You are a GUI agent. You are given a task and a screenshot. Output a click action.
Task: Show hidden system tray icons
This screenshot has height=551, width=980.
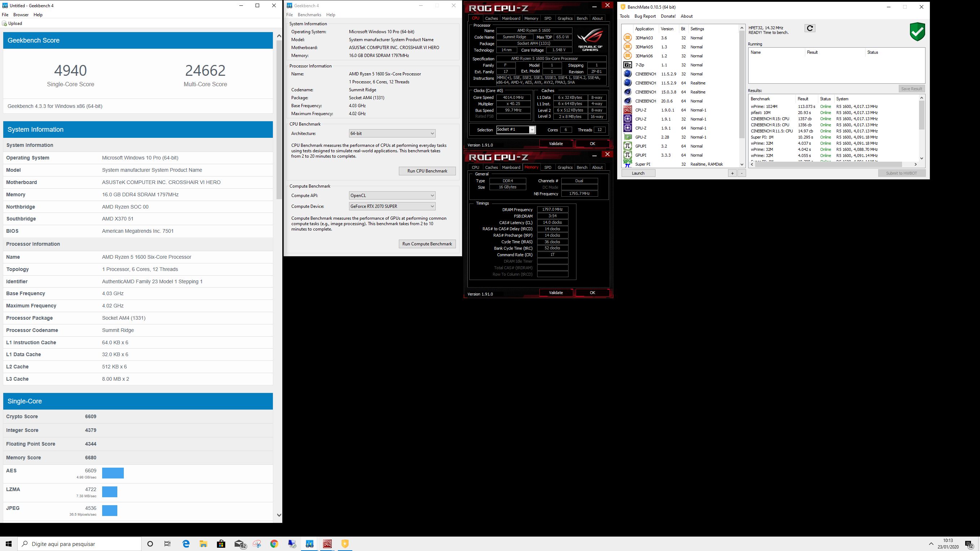(x=931, y=544)
